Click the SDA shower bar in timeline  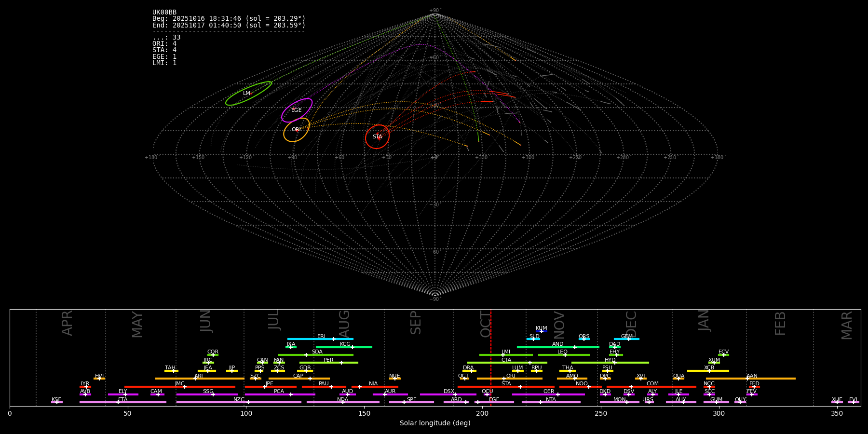[x=316, y=355]
